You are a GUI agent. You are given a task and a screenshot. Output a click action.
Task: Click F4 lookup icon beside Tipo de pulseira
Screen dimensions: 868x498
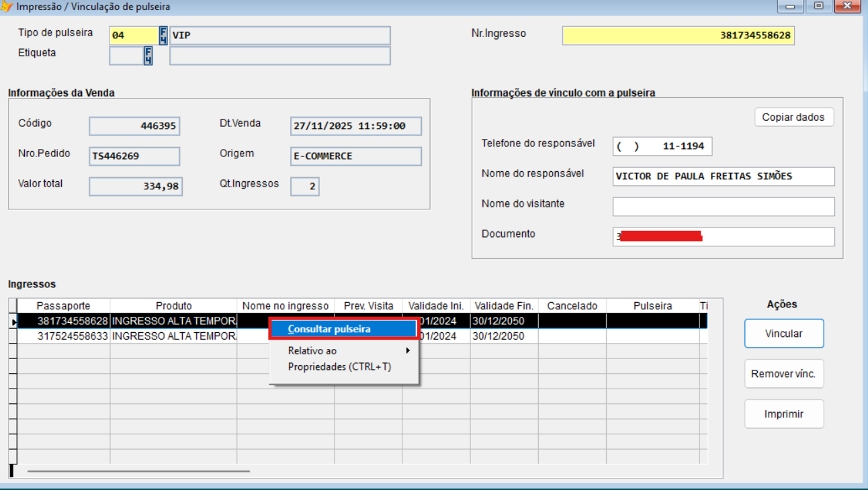pos(163,36)
